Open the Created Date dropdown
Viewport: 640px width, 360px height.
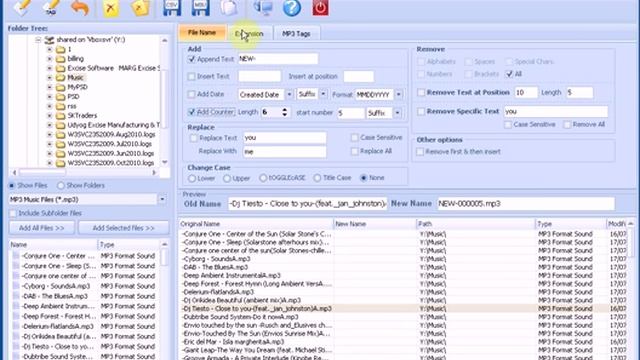coord(289,95)
